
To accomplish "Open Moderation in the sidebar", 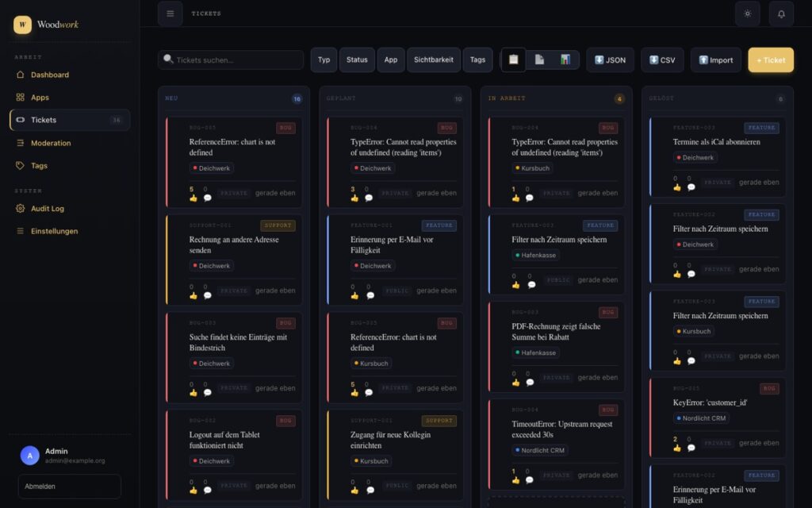I will click(70, 143).
